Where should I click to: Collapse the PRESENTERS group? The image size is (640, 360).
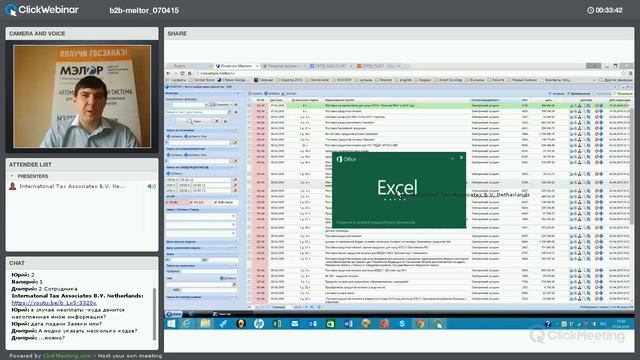12,176
